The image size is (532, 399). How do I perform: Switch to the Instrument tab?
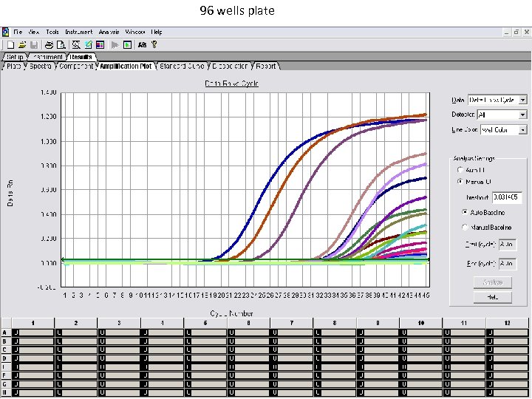coord(48,57)
